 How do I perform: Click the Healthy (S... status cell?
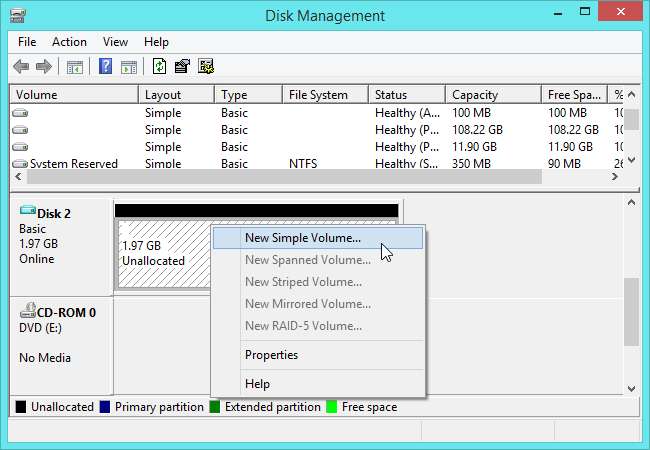tap(406, 164)
